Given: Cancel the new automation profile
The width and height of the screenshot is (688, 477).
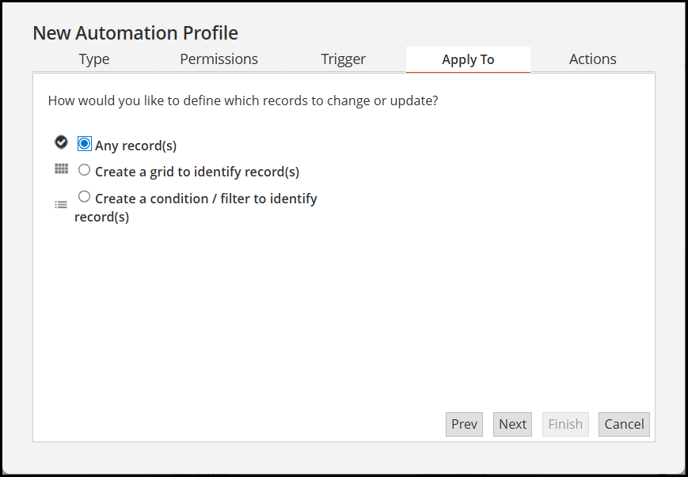Looking at the screenshot, I should click(624, 424).
